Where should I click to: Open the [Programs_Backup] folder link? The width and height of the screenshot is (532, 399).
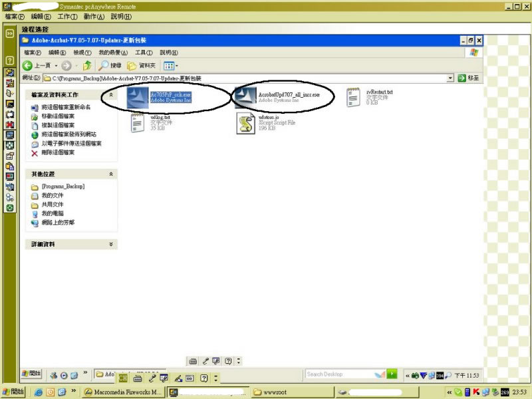[63, 187]
